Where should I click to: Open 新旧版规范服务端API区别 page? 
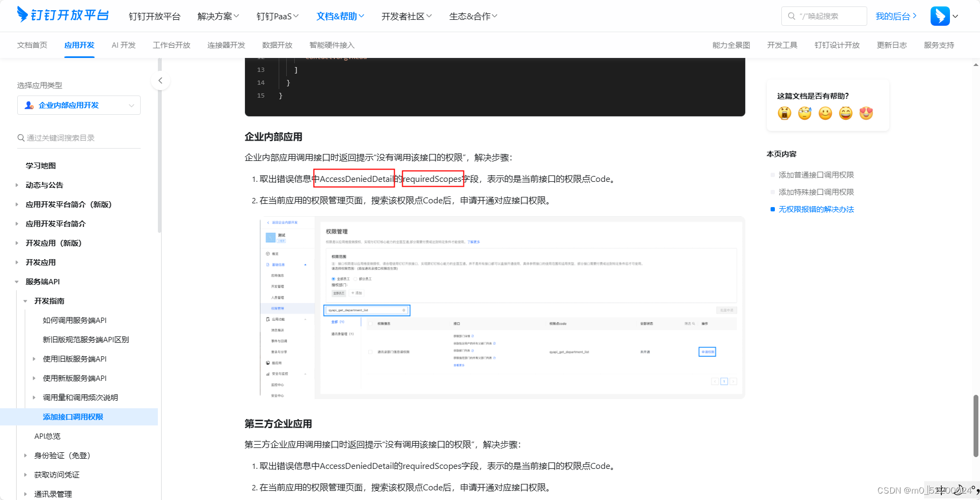tap(86, 340)
